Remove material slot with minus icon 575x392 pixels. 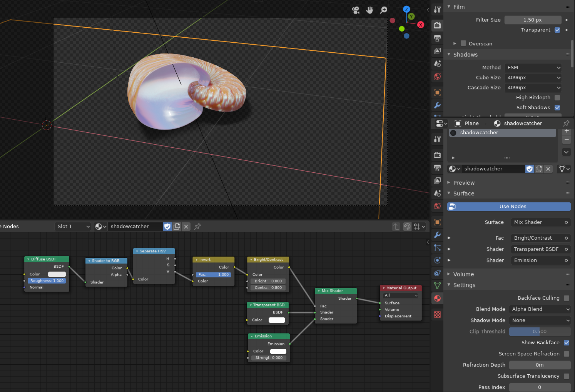(567, 139)
